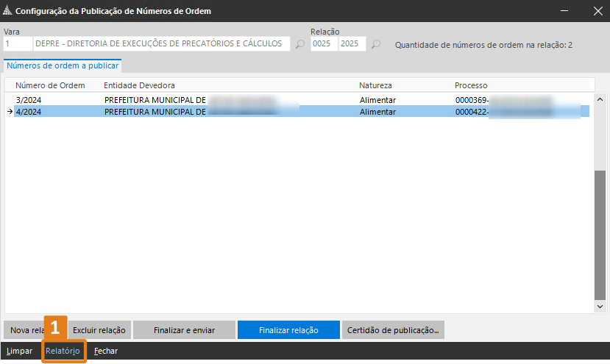Click the process number starting with 0000422
The image size is (610, 364).
click(504, 112)
